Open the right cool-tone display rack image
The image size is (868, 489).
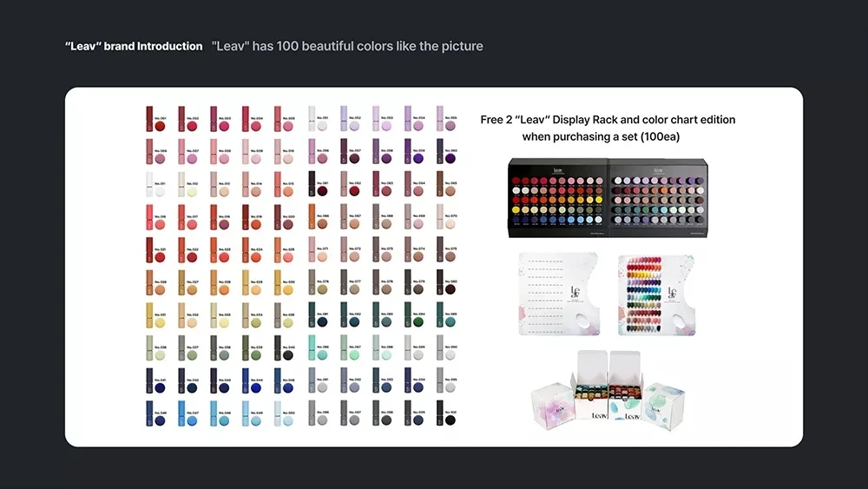coord(658,198)
